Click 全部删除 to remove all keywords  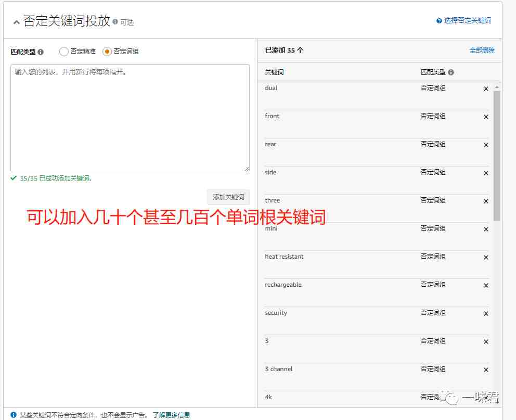482,50
